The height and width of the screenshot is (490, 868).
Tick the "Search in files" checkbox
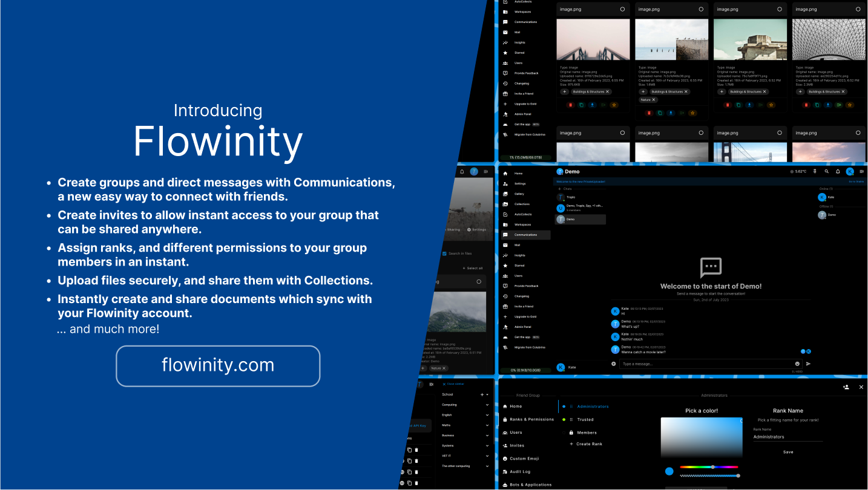[x=444, y=253]
